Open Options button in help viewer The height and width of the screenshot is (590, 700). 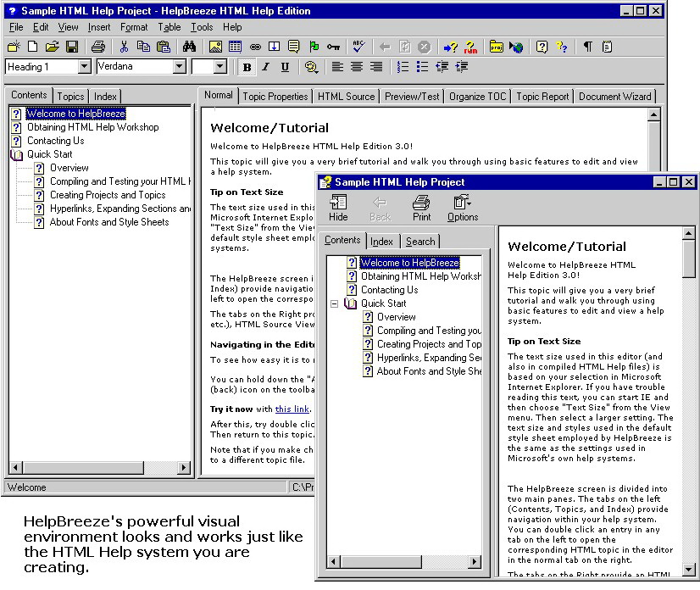(x=463, y=208)
